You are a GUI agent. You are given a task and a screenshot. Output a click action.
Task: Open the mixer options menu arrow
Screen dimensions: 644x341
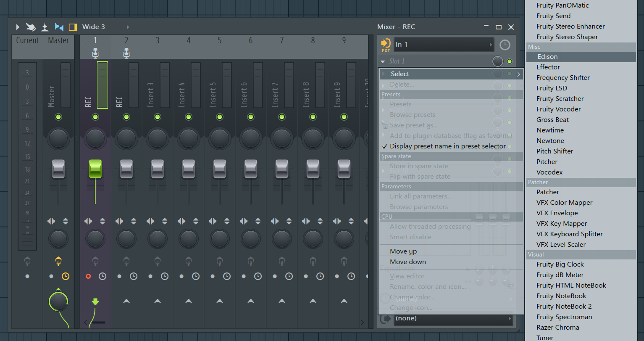click(18, 27)
